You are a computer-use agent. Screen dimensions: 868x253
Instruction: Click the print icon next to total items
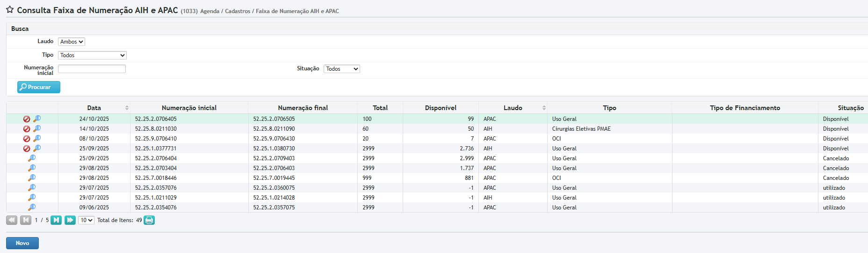point(149,220)
